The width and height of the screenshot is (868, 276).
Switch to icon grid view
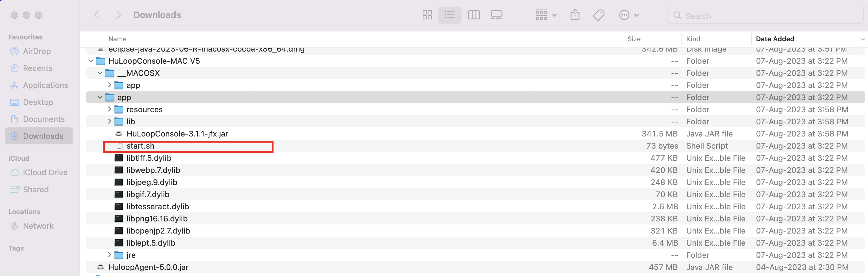pyautogui.click(x=427, y=15)
